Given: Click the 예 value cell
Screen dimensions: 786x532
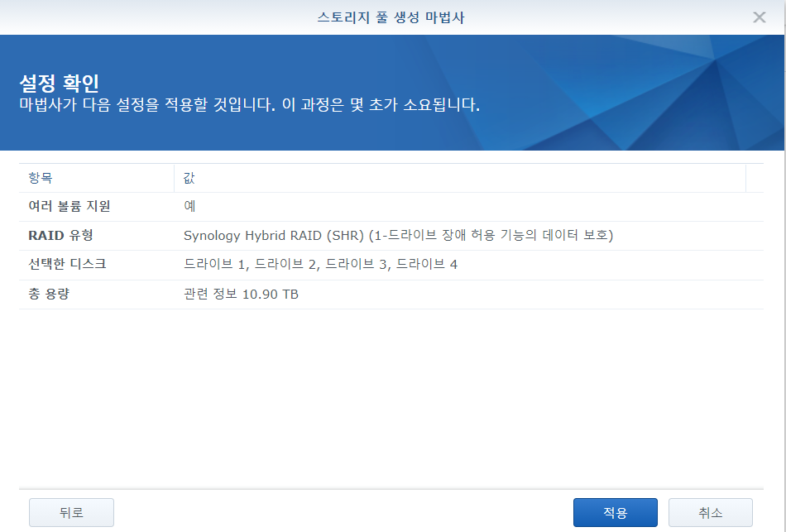Looking at the screenshot, I should pos(189,206).
